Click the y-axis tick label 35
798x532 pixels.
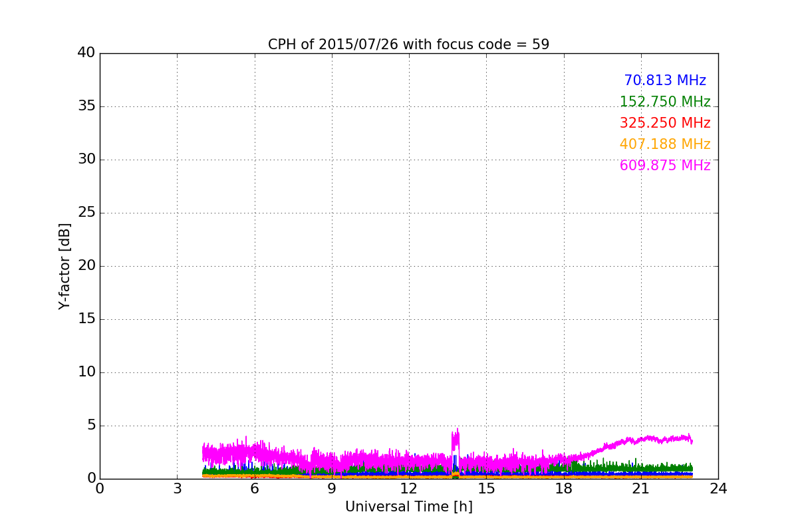tap(86, 106)
